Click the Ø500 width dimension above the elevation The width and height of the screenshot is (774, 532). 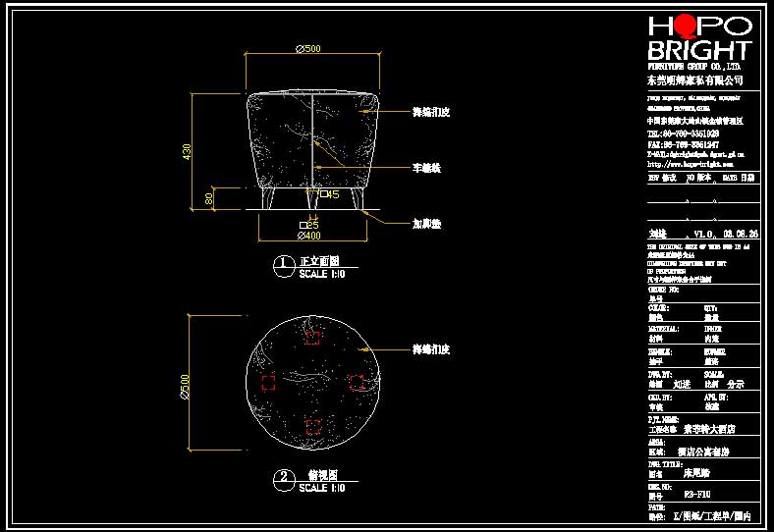(308, 48)
